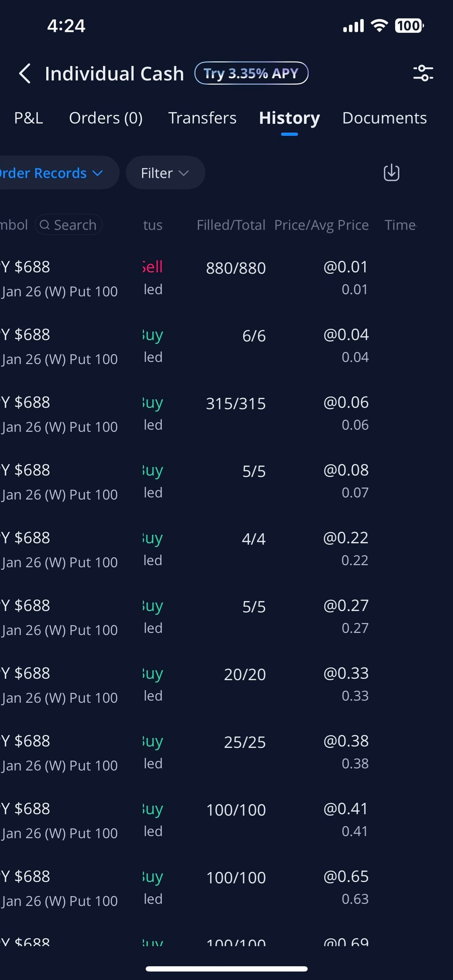Select the 20/20 order filled at 0.33
453x980 pixels.
pos(226,684)
